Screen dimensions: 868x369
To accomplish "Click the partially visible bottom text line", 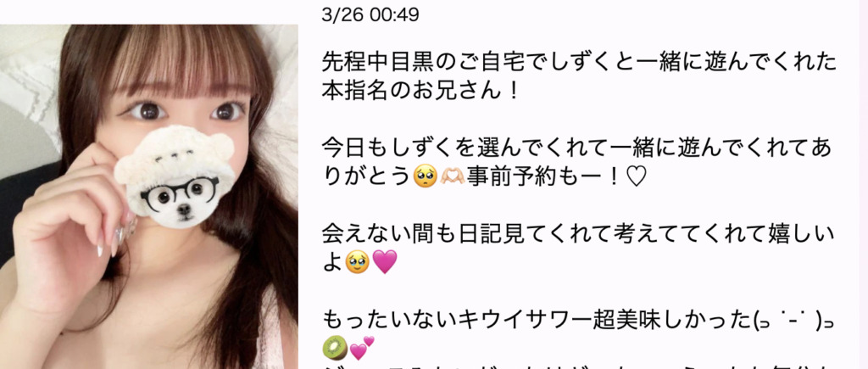I will pyautogui.click(x=579, y=365).
